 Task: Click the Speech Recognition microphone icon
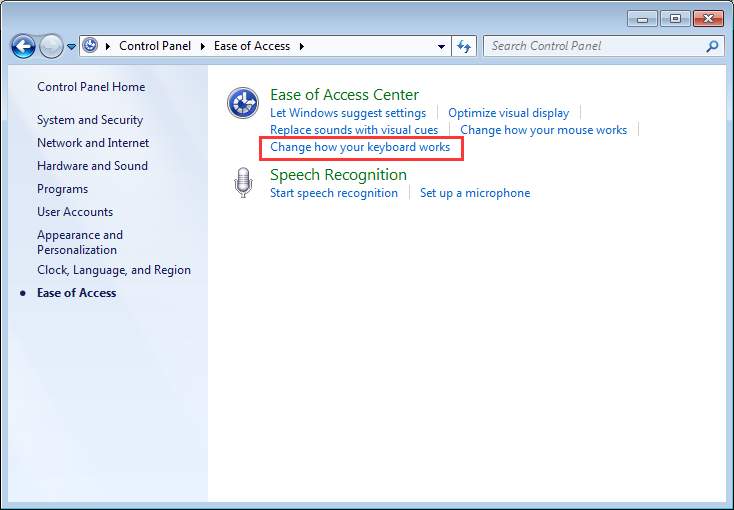[x=243, y=183]
